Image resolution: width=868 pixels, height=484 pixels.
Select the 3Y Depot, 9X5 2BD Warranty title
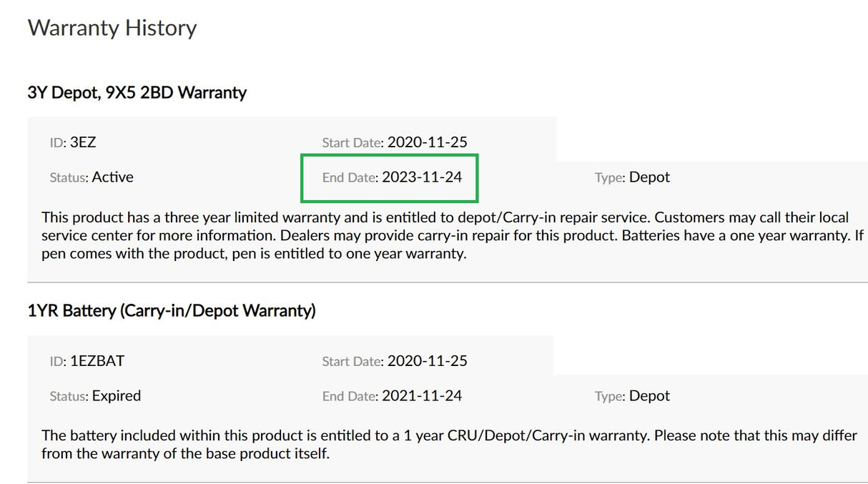137,92
